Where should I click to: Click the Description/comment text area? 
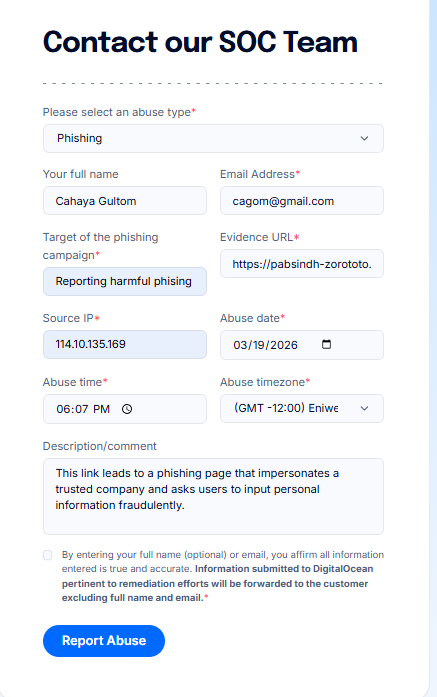coord(213,497)
